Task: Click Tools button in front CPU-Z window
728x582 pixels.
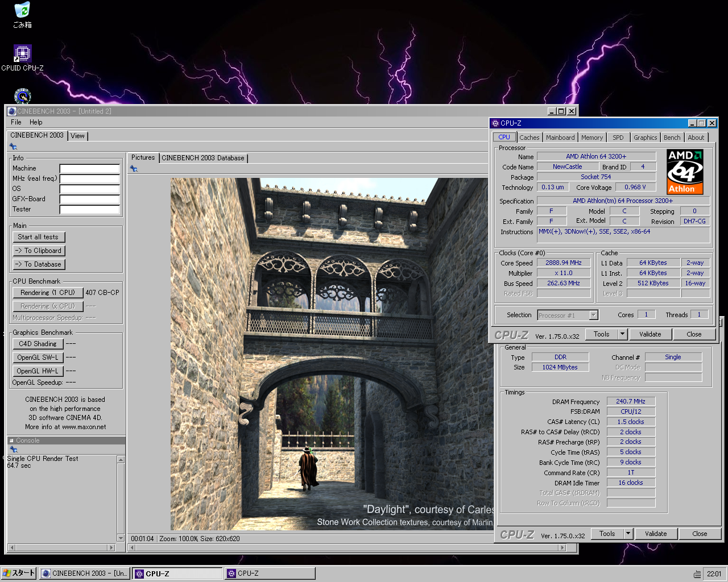Action: (x=602, y=334)
